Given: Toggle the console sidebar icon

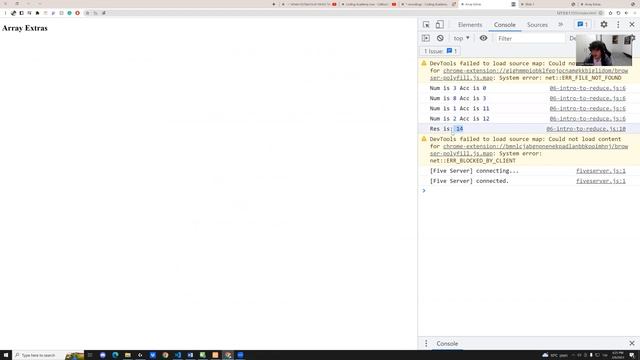Looking at the screenshot, I should (426, 38).
